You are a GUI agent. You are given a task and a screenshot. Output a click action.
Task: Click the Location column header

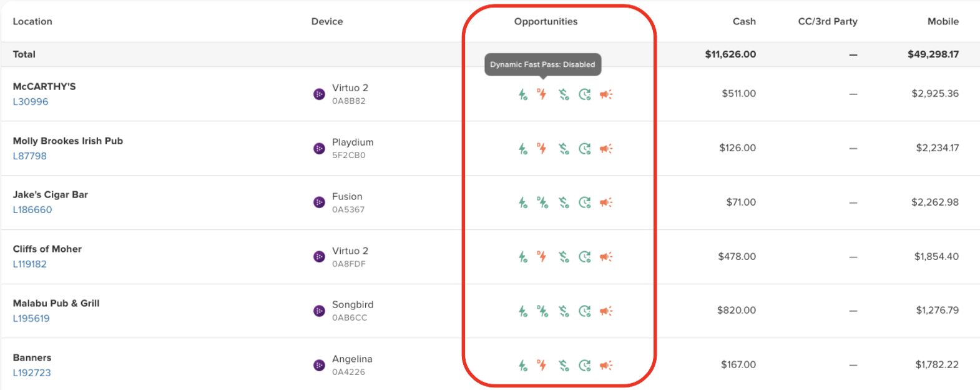coord(32,21)
